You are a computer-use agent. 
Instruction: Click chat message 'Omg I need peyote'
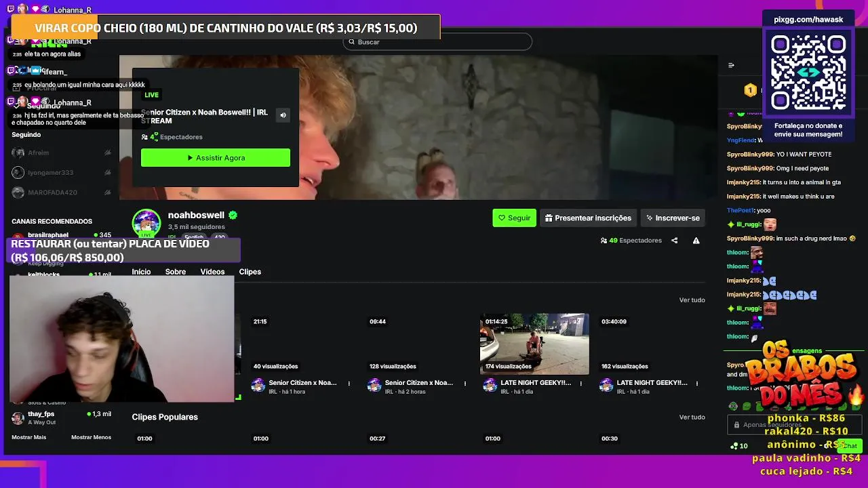pos(802,169)
